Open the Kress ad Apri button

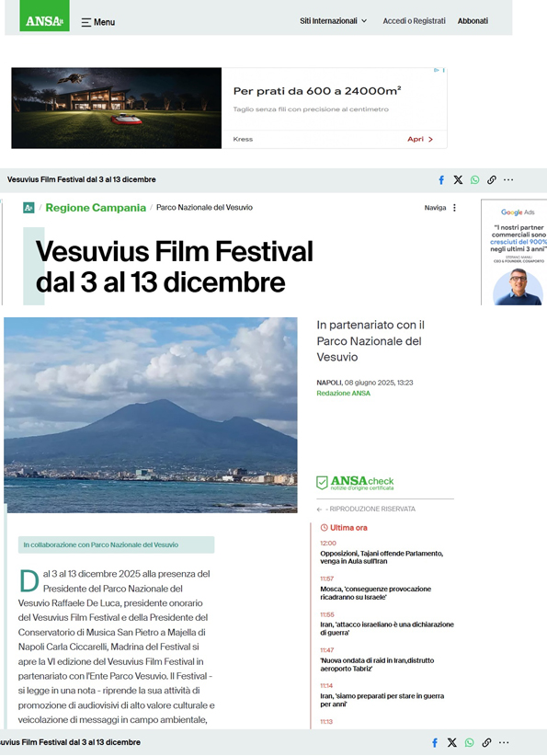click(420, 139)
